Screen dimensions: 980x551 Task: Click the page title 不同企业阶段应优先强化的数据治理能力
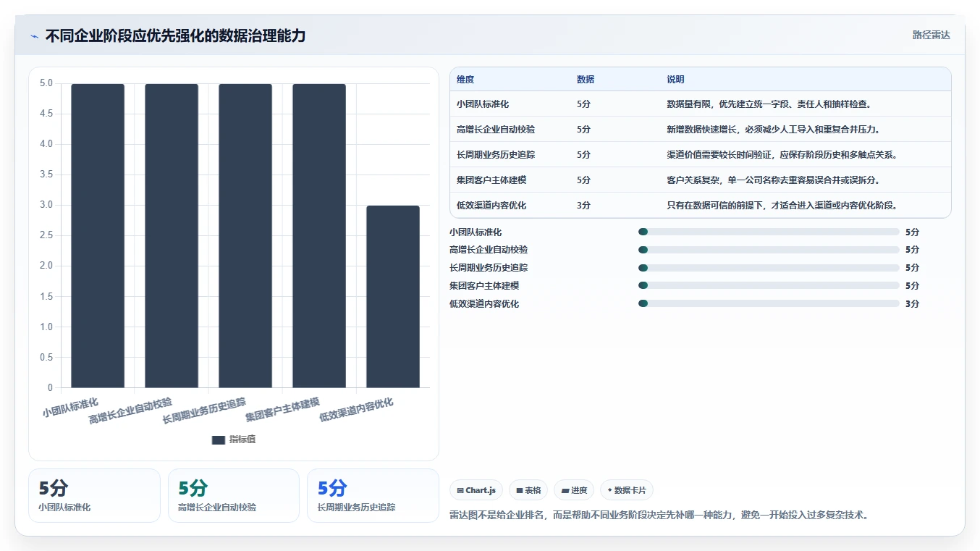click(175, 35)
